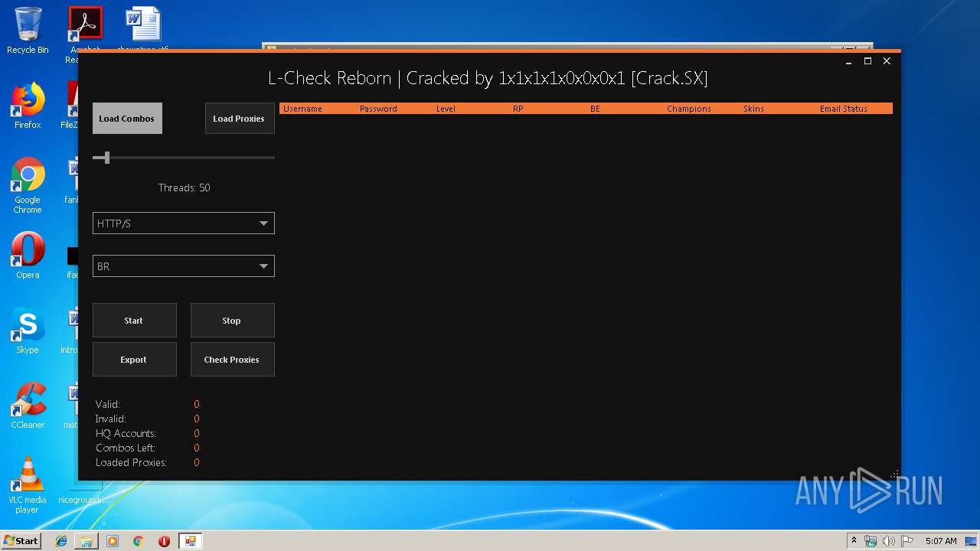The height and width of the screenshot is (551, 980).
Task: Open the Action Center flag tray icon
Action: (x=906, y=541)
